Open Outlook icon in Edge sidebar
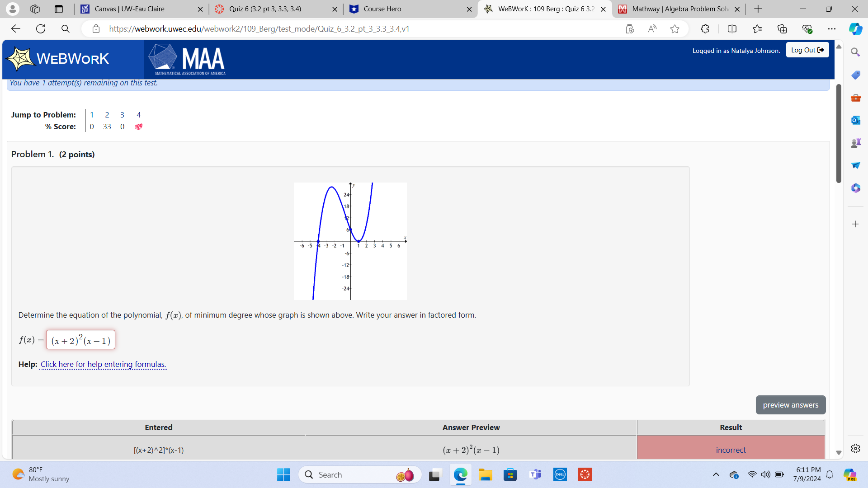 click(x=855, y=120)
